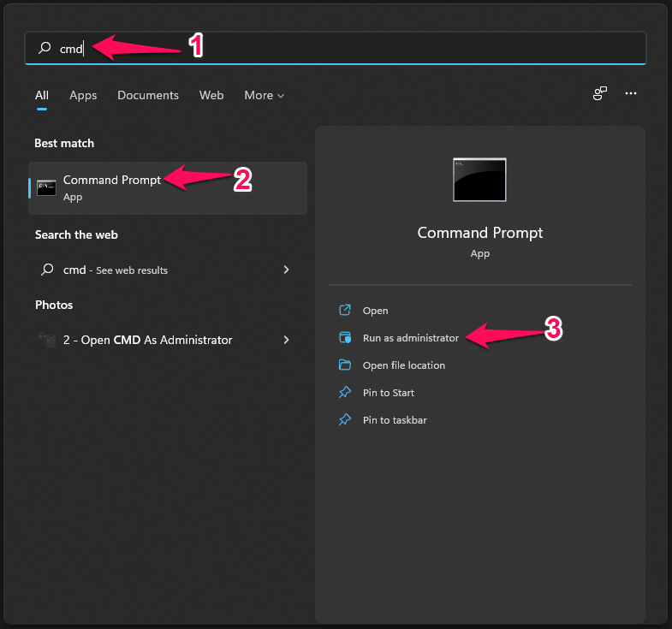The height and width of the screenshot is (629, 672).
Task: Select the Web filter tab
Action: tap(211, 95)
